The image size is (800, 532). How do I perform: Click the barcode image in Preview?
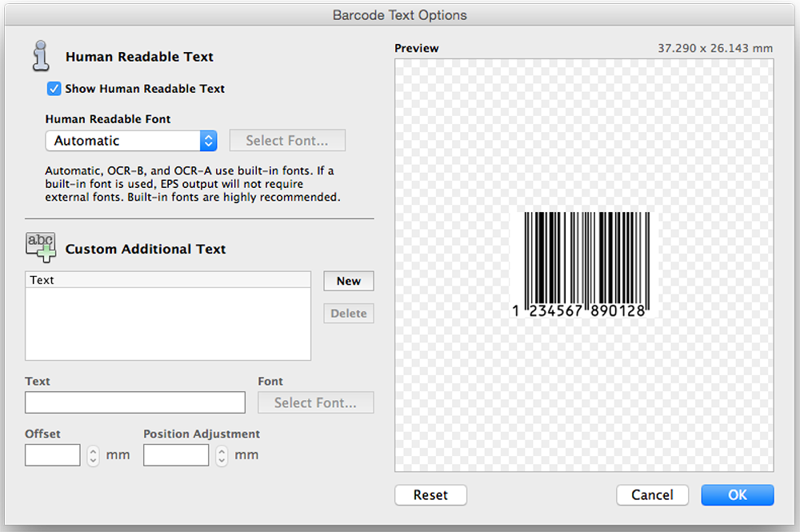582,264
